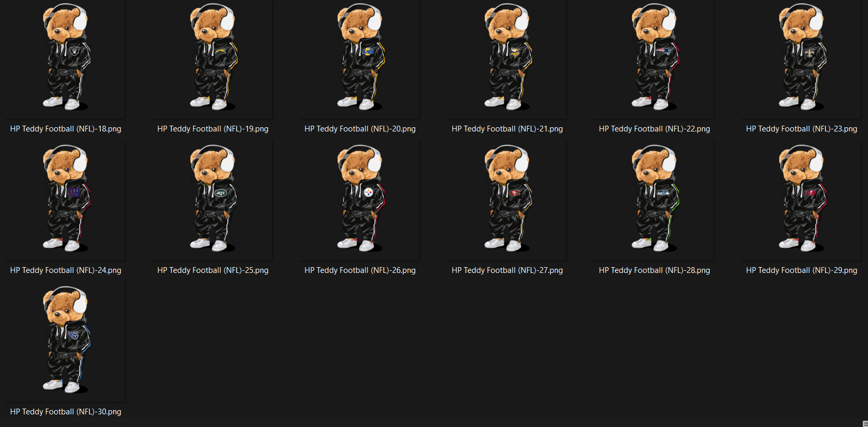Select the Raiders teddy thumbnail NFL-18
Viewport: 868px width, 427px height.
click(66, 58)
